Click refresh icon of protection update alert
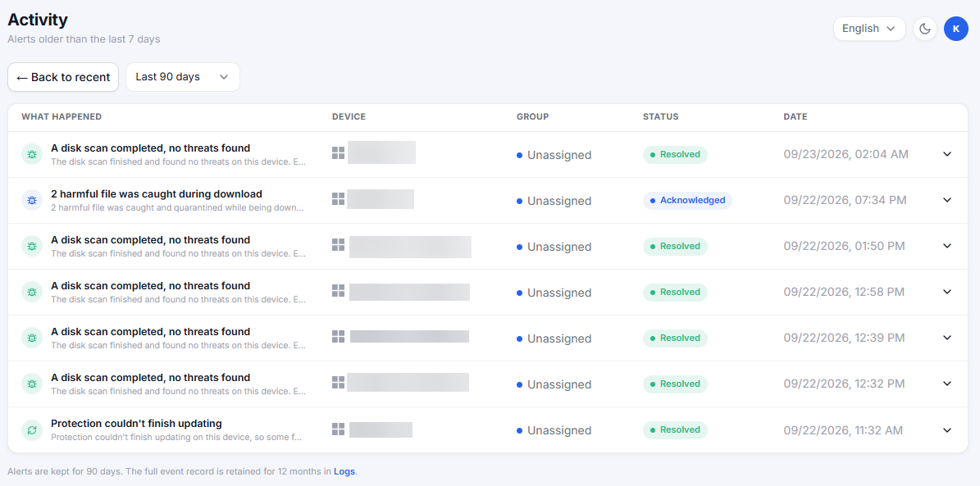Screen dimensions: 980x486 (32, 429)
